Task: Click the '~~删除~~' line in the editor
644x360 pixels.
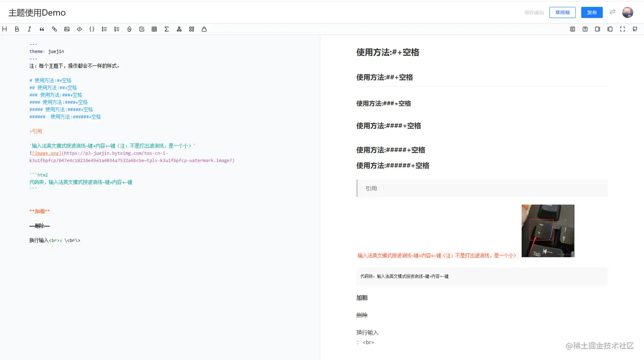Action: coord(40,226)
